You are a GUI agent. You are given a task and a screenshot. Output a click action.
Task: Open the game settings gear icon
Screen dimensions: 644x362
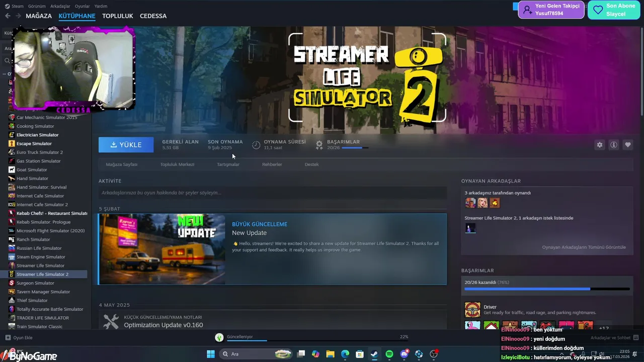[599, 145]
